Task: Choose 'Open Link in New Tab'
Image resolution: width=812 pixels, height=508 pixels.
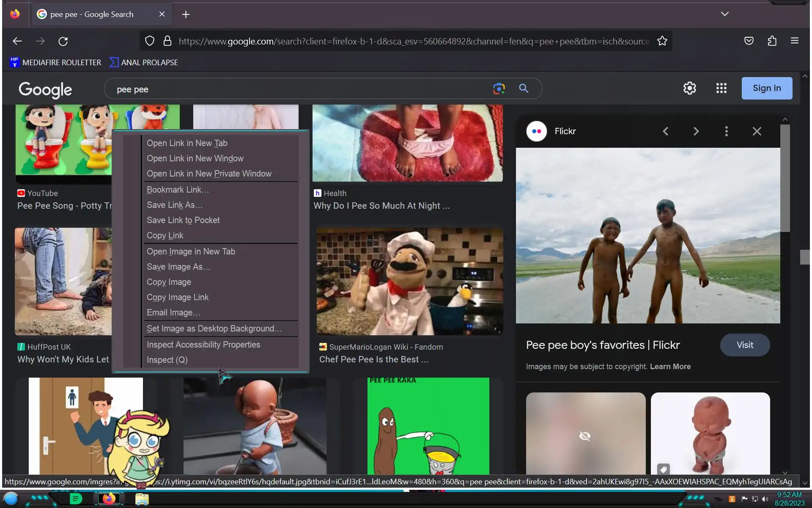Action: [187, 143]
